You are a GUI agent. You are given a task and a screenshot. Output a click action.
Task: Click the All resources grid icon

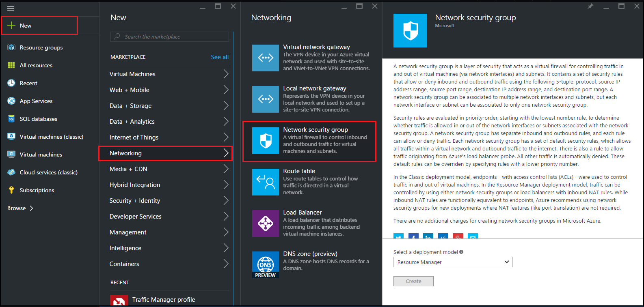[x=11, y=65]
